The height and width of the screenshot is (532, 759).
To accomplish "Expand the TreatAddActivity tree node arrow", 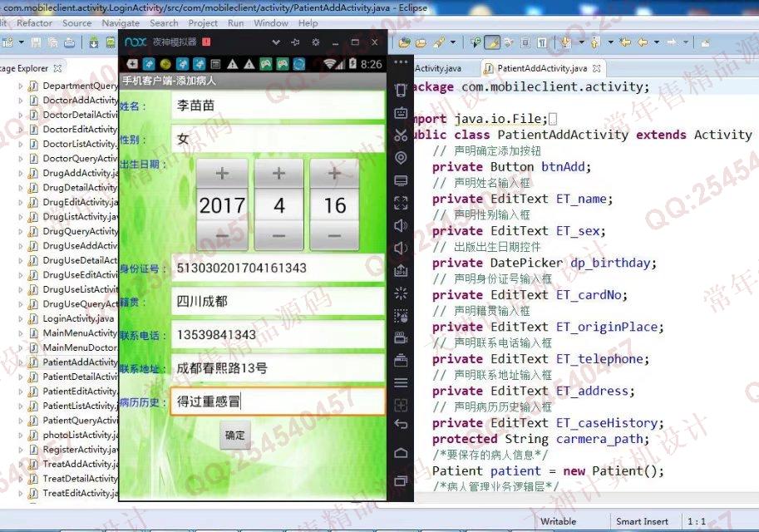I will pos(20,464).
